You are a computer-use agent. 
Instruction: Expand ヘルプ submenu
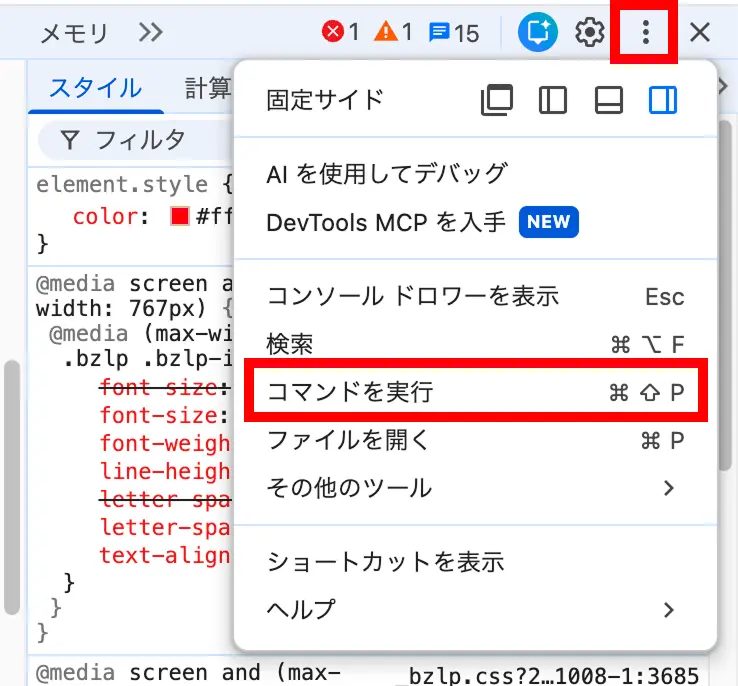click(475, 610)
